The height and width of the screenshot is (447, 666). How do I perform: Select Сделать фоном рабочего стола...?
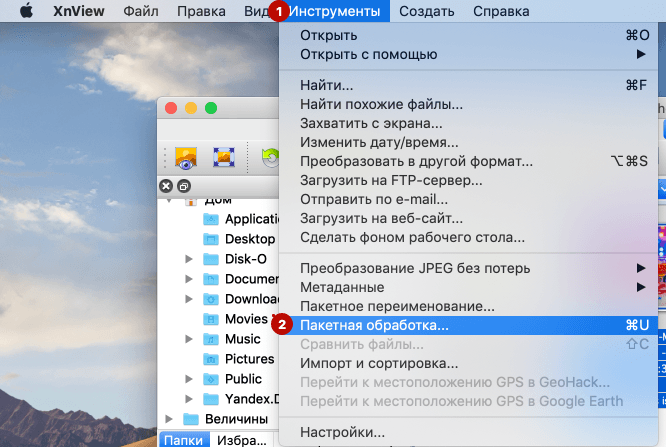pos(468,237)
